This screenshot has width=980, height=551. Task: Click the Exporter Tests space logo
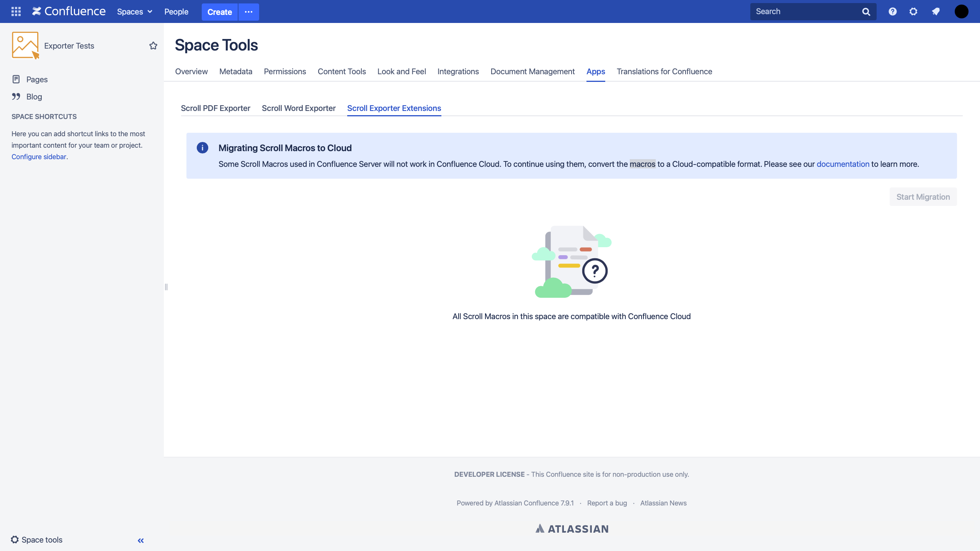coord(25,45)
